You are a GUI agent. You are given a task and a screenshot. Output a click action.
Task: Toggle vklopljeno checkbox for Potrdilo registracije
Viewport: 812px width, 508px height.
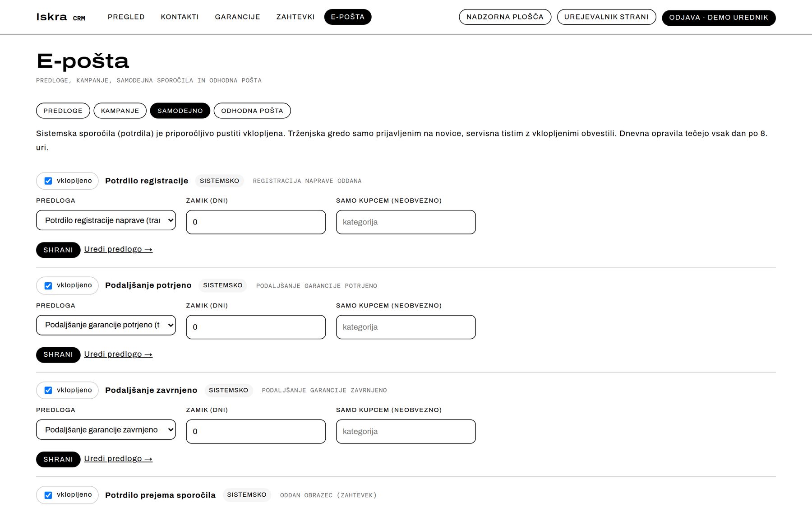(x=48, y=181)
